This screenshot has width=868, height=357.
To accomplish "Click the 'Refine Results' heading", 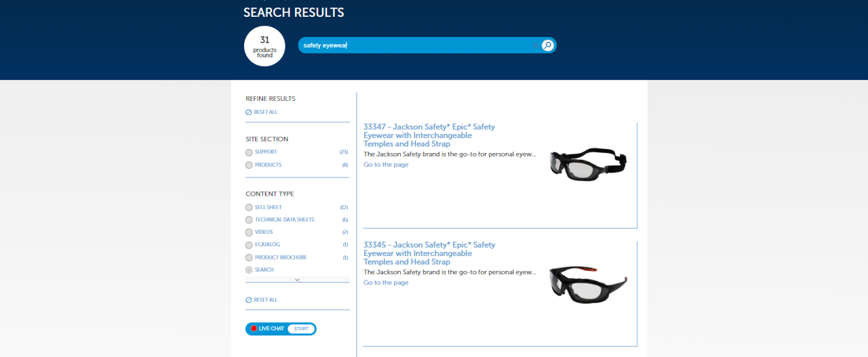I will click(271, 99).
